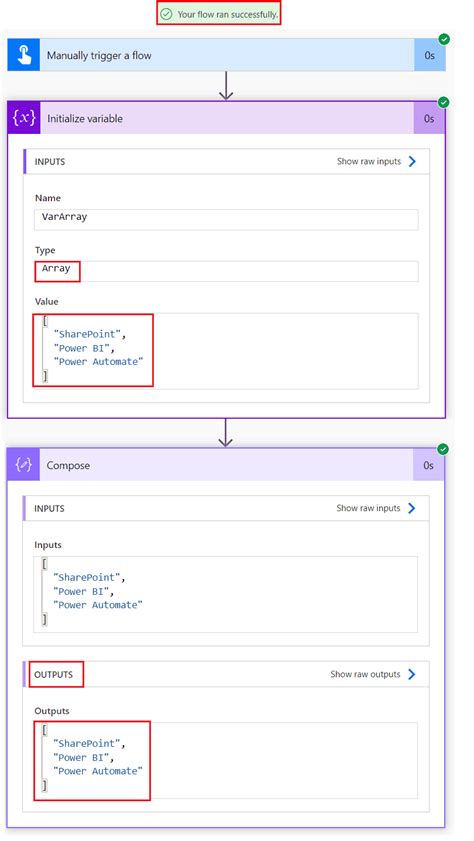Click the manual trigger hand icon
The image size is (474, 841).
(x=24, y=55)
